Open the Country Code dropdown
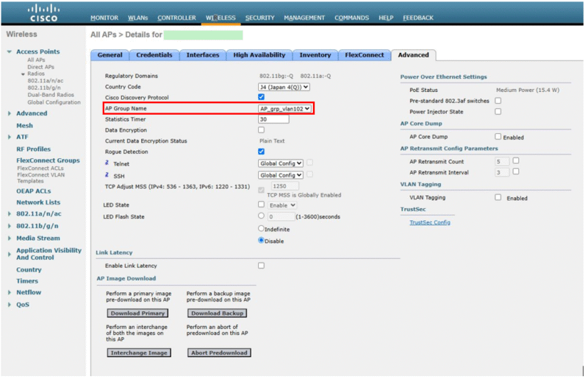Viewport: 588px width, 379px height. click(284, 87)
